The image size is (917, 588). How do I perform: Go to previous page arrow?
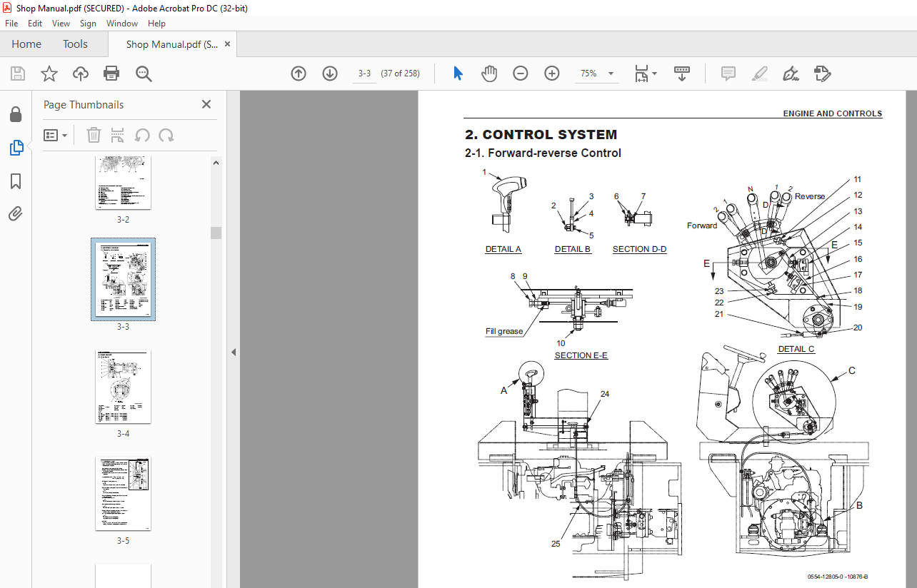(x=299, y=73)
